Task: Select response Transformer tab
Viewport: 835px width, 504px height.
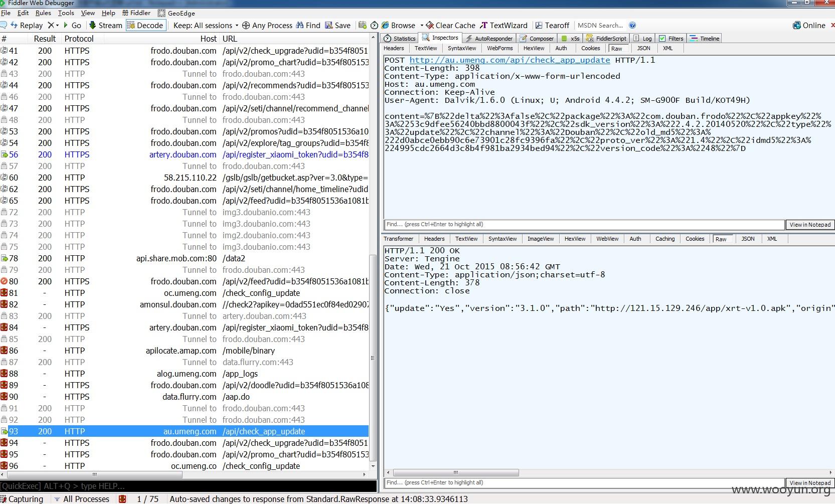Action: pyautogui.click(x=398, y=239)
